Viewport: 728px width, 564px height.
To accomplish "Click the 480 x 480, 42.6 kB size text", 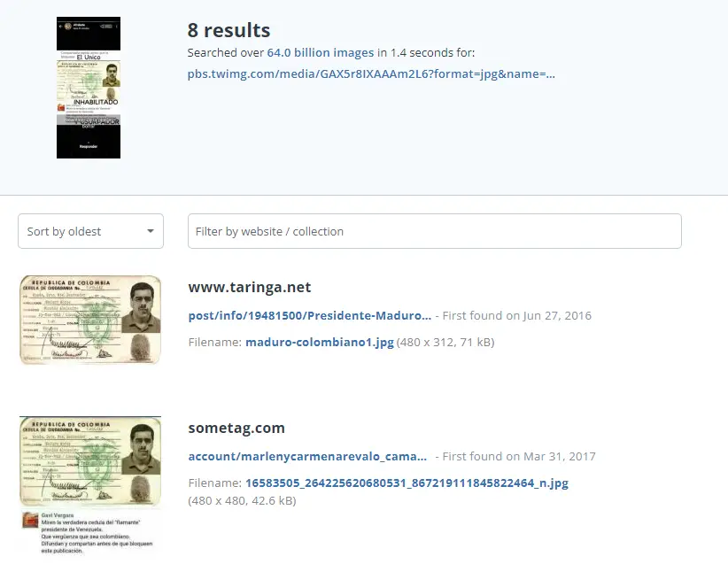I will [x=242, y=501].
